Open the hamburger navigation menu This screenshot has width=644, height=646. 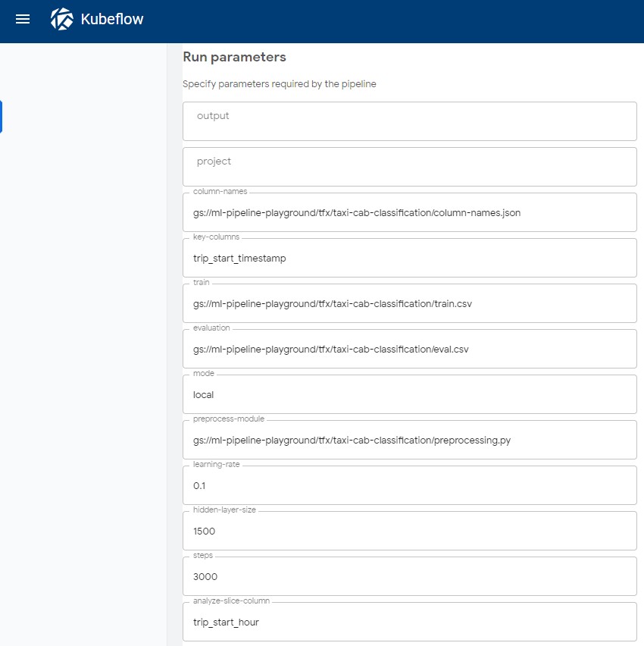(23, 19)
